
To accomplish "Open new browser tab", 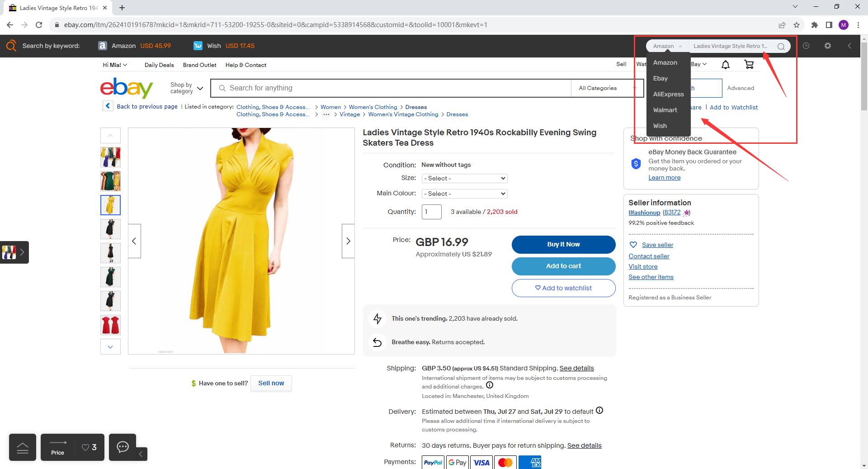I will click(122, 8).
